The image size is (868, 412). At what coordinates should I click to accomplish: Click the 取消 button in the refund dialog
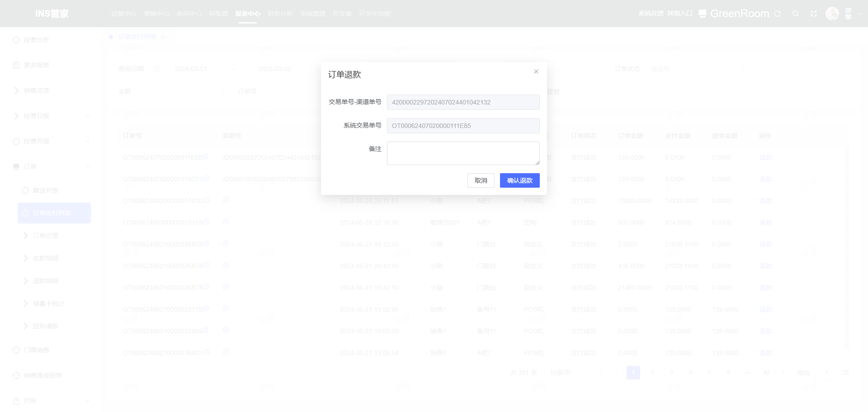point(481,180)
